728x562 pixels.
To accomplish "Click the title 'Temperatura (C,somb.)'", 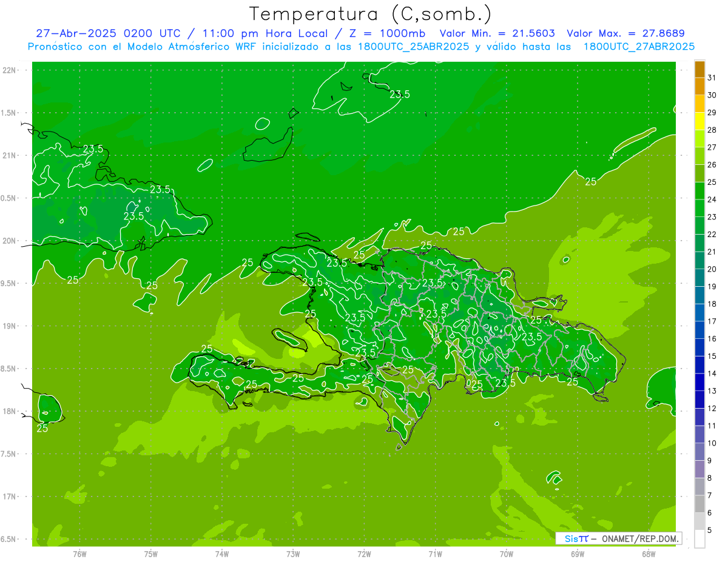I will [x=371, y=14].
